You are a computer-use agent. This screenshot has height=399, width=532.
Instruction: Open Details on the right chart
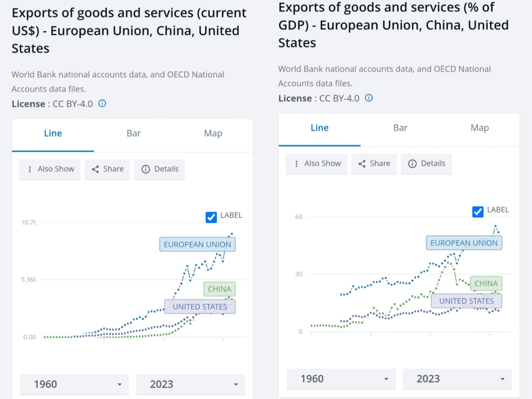click(x=426, y=164)
